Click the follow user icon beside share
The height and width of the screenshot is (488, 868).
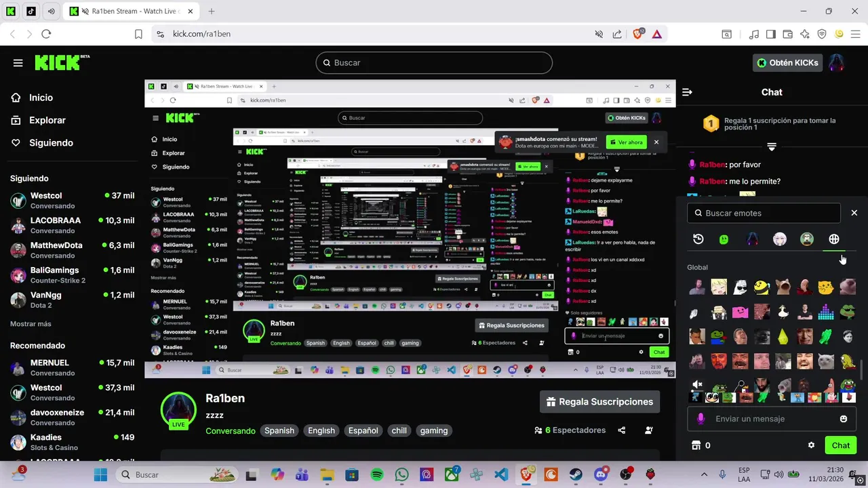point(649,430)
